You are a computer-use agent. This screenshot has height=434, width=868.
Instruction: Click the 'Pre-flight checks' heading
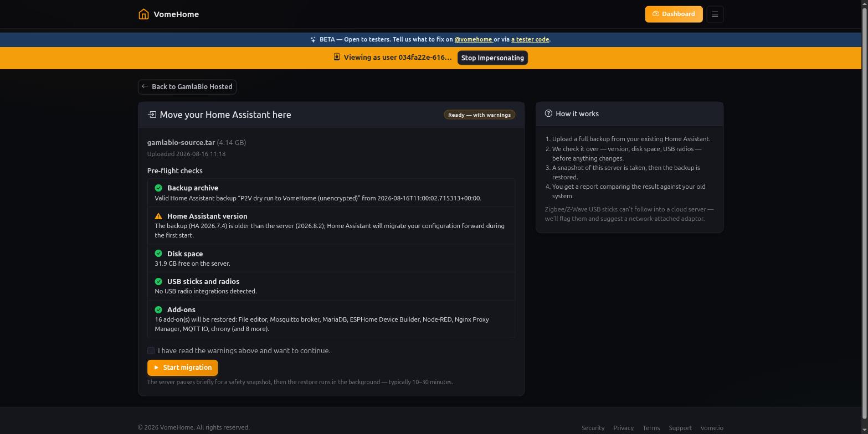[x=174, y=171]
